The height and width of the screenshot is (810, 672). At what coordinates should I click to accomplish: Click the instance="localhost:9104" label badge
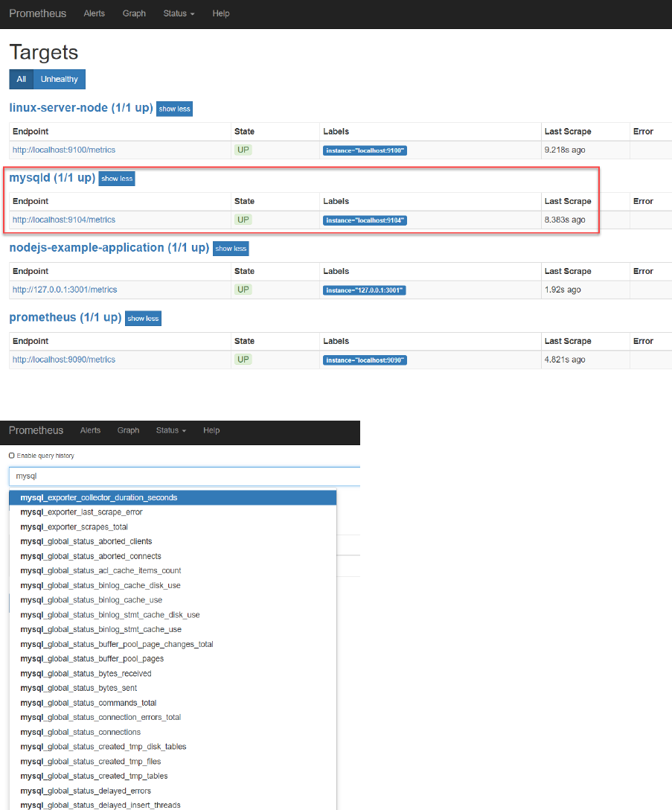(x=365, y=220)
